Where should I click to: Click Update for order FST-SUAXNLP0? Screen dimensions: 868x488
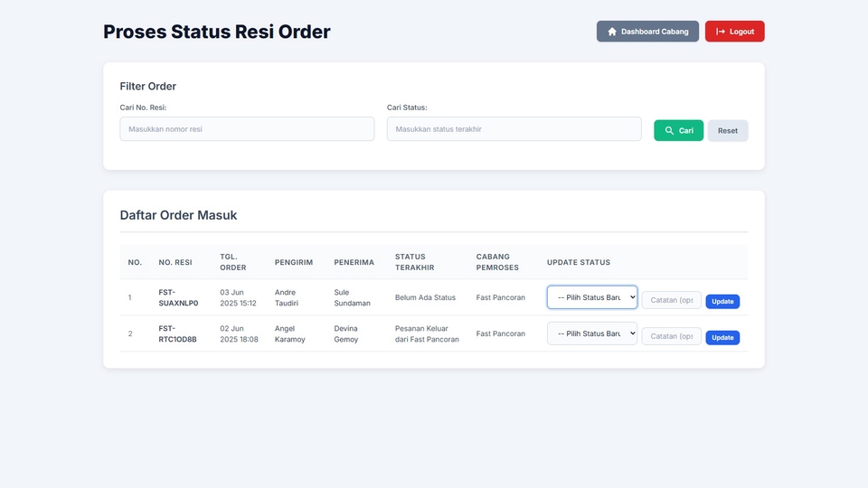[x=722, y=301]
